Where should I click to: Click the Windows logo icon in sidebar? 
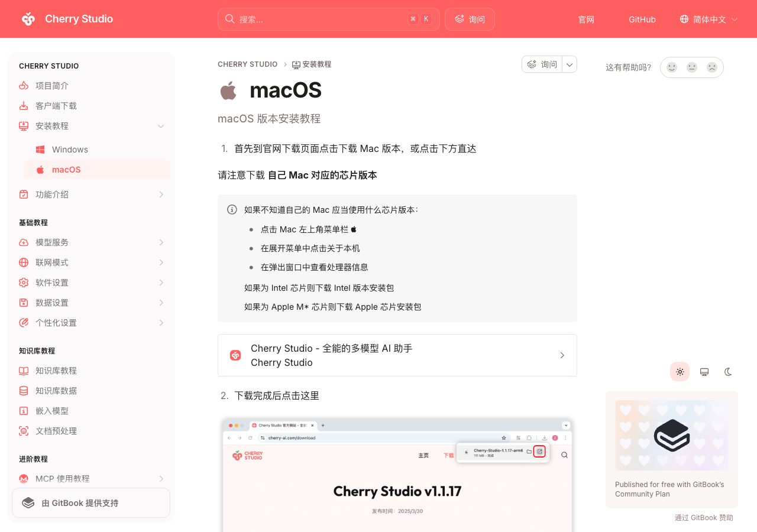pyautogui.click(x=40, y=150)
